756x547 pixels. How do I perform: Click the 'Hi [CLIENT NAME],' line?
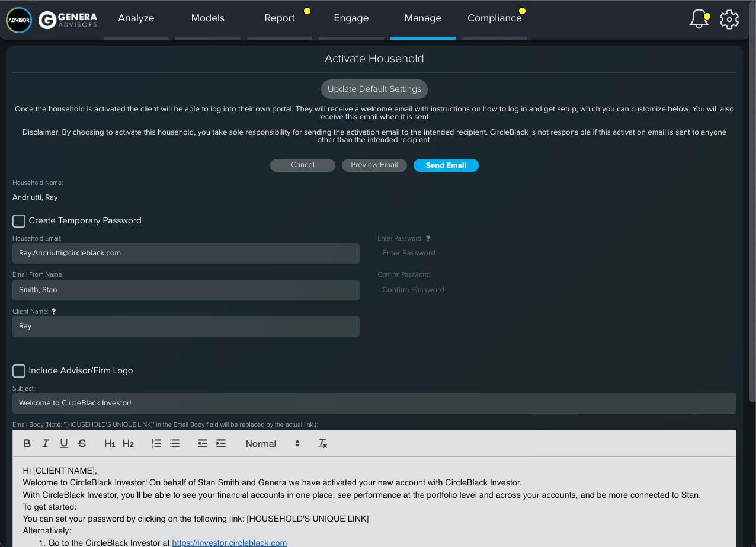(x=60, y=471)
